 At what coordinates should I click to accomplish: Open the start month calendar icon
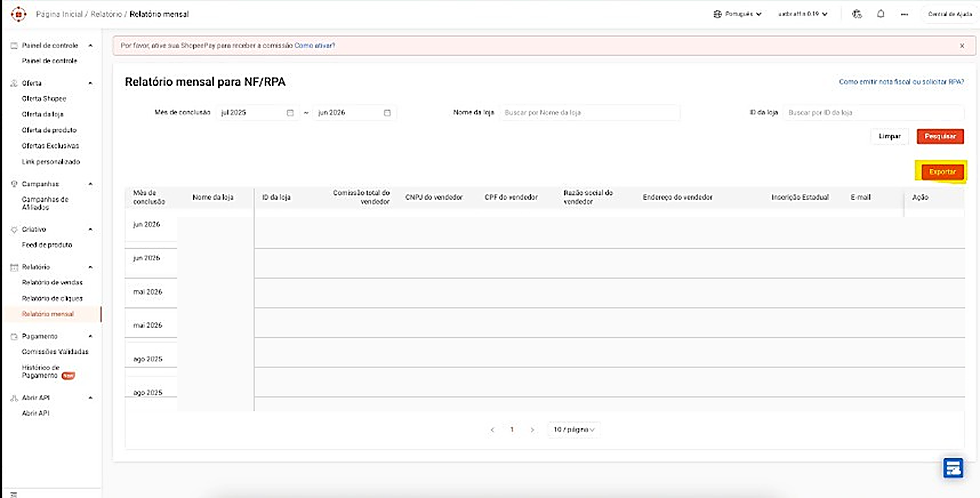[290, 113]
